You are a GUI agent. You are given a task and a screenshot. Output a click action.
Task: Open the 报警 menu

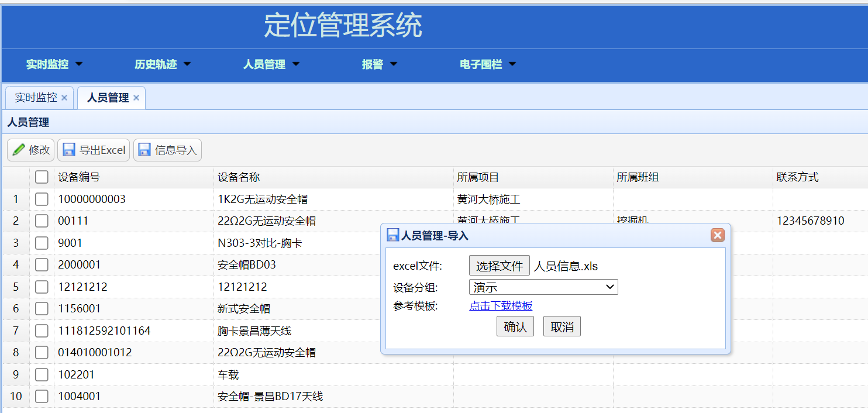[378, 64]
